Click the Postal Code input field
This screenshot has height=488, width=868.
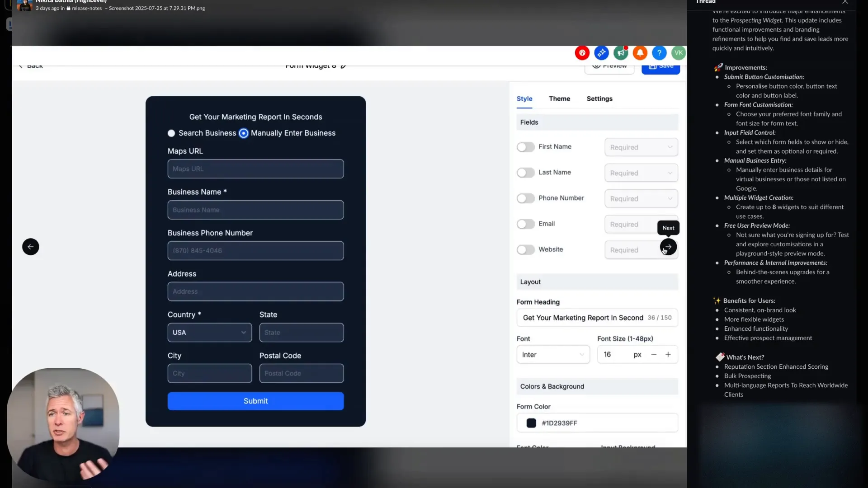coord(302,374)
